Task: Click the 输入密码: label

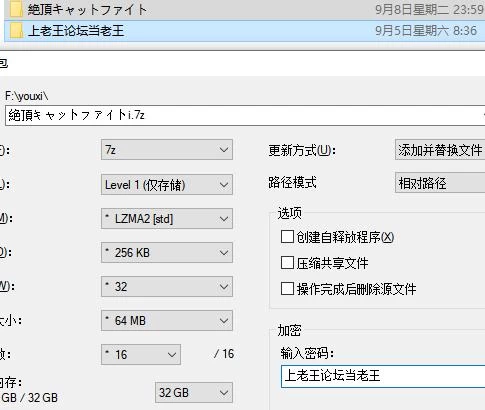Action: (307, 353)
